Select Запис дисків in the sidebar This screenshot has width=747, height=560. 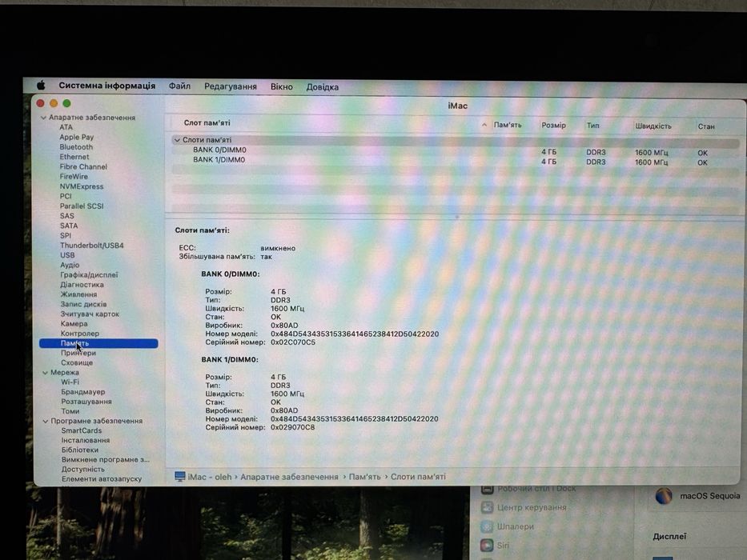84,304
